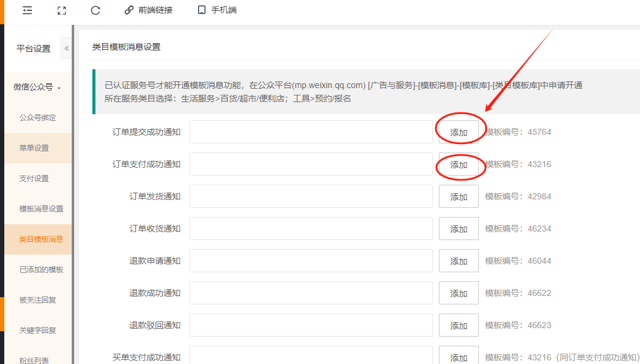Switch to 手机端 mobile view
This screenshot has height=364, width=640.
click(217, 10)
